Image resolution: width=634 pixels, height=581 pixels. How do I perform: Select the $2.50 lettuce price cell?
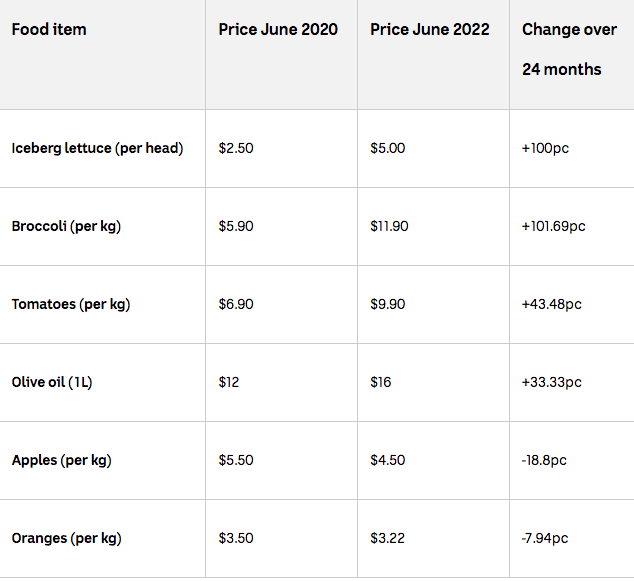[x=236, y=148]
